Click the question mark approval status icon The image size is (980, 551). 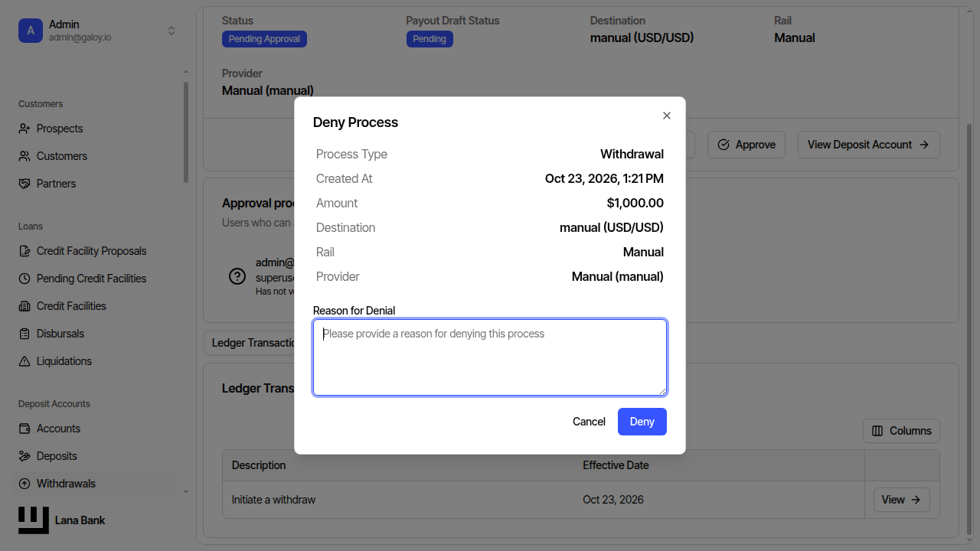click(x=237, y=276)
